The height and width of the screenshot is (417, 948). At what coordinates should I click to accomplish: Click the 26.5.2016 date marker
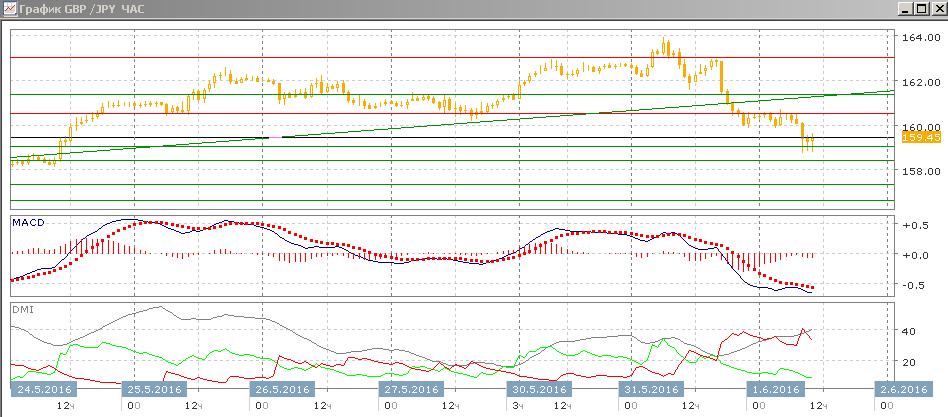coord(282,389)
